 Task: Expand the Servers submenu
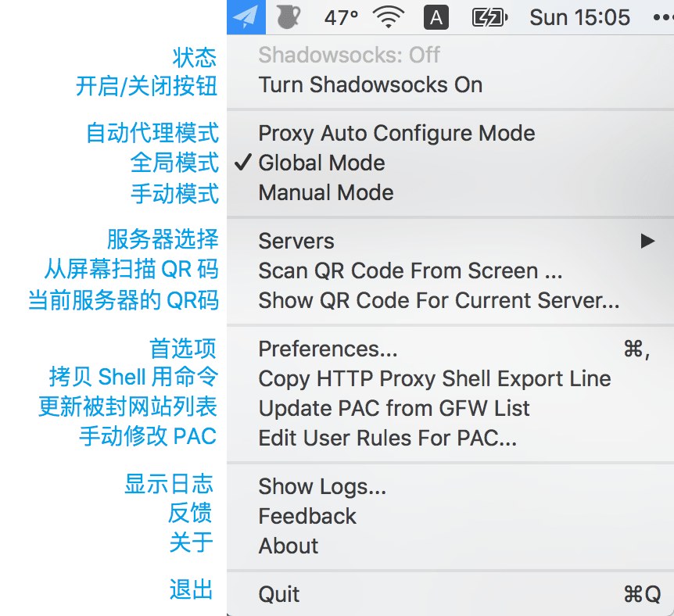[450, 241]
